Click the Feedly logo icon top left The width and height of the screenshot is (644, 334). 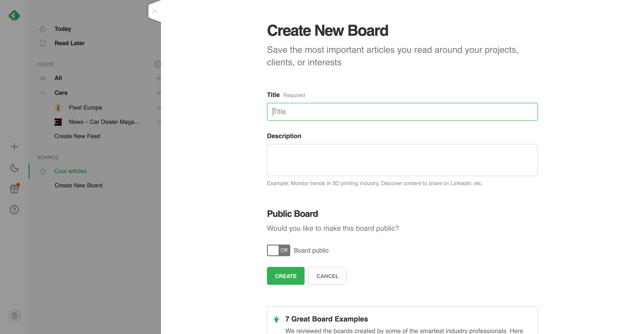14,15
